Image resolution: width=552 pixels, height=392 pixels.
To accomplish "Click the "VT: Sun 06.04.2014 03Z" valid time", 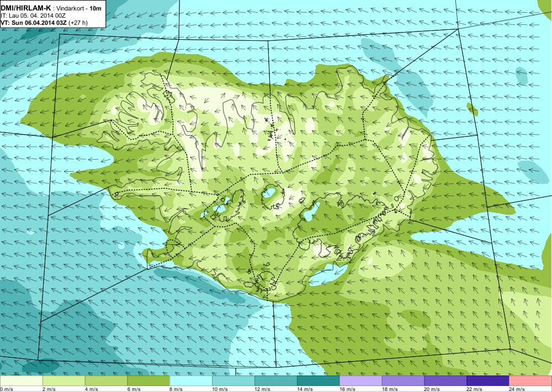I will [34, 23].
